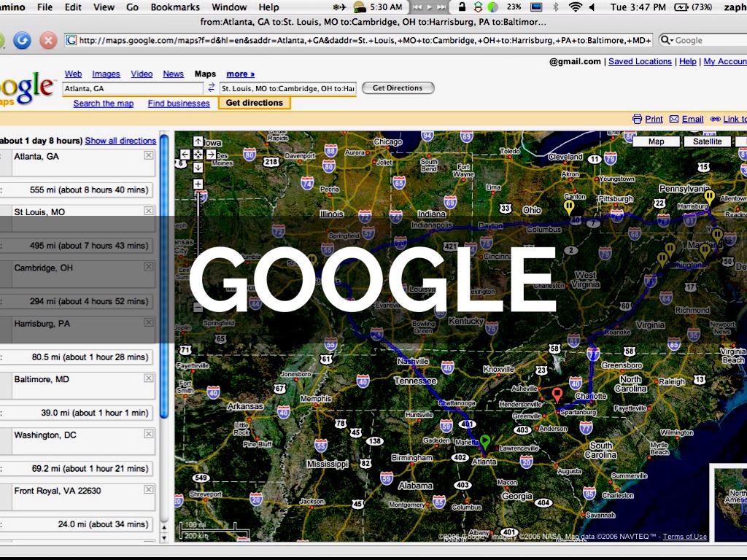Pan the map down with arrow button
Screen dimensions: 747x560
(x=198, y=168)
